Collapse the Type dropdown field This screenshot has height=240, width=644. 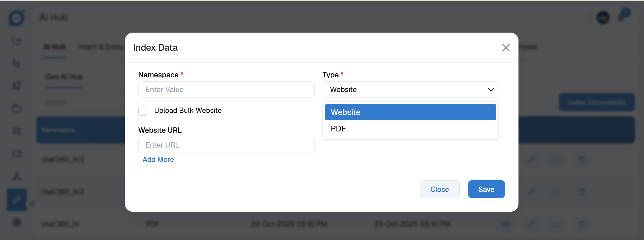coord(410,90)
